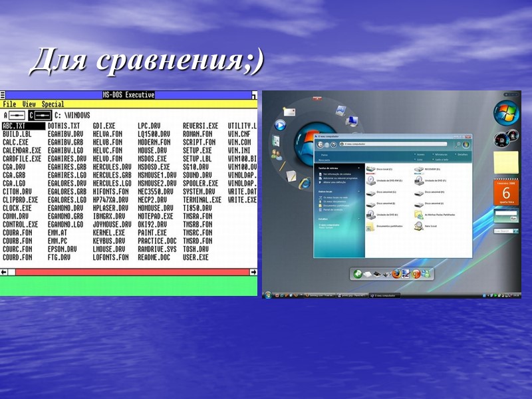Open the pictures icon in circular dock
The height and width of the screenshot is (399, 532).
coord(340,110)
